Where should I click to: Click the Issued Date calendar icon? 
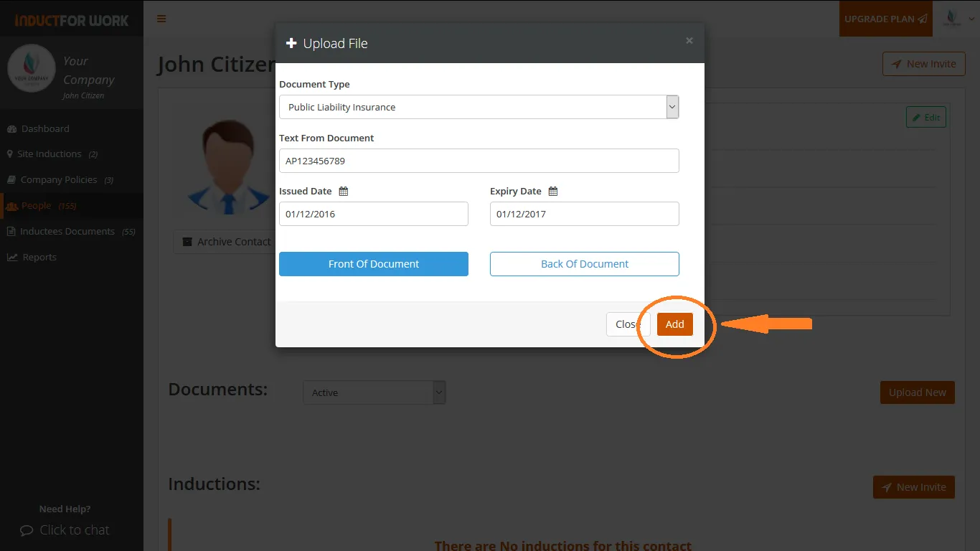coord(344,192)
